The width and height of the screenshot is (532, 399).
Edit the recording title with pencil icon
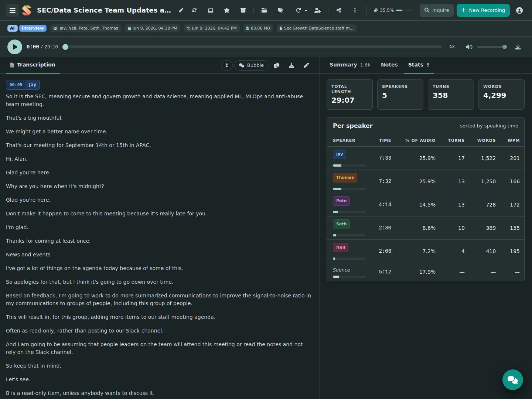pos(181,10)
